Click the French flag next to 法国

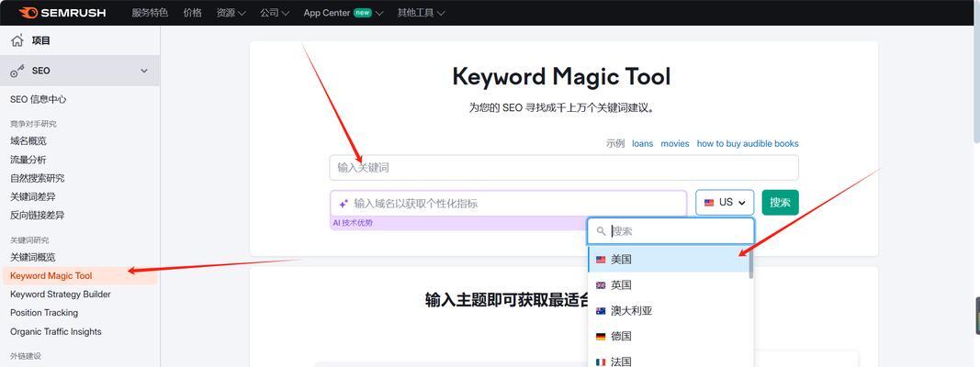pyautogui.click(x=601, y=361)
